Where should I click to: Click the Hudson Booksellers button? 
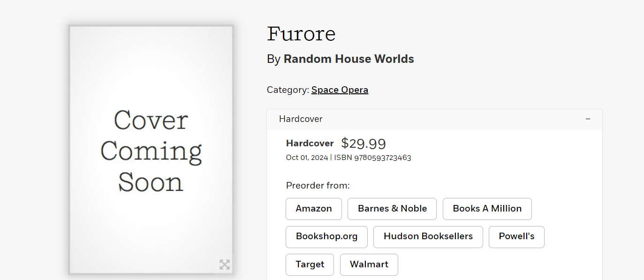[428, 236]
